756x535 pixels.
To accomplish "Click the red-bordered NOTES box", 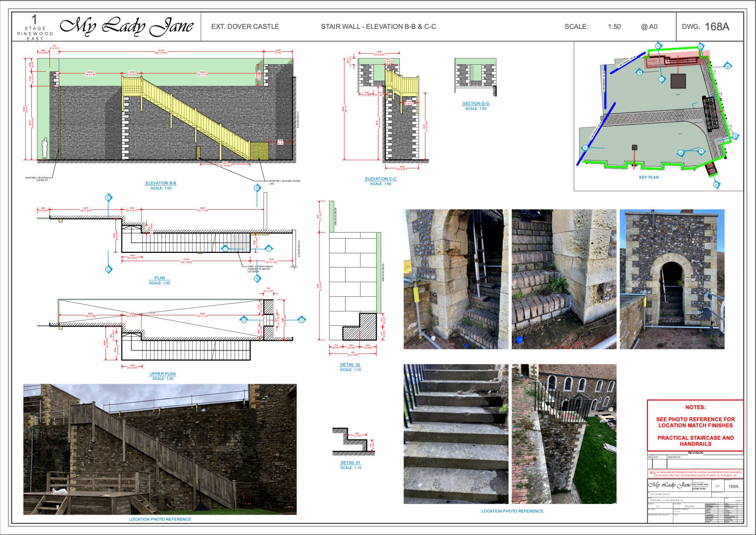I will pos(695,425).
